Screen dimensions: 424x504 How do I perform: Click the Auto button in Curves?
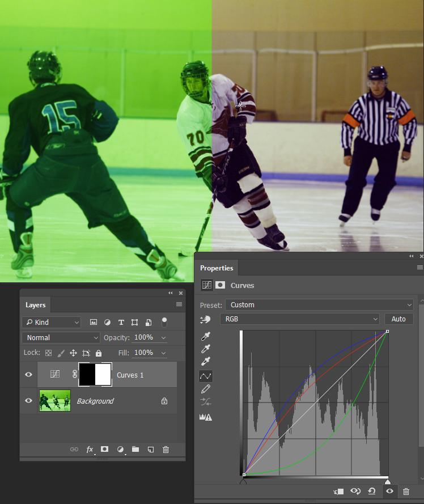[x=398, y=319]
